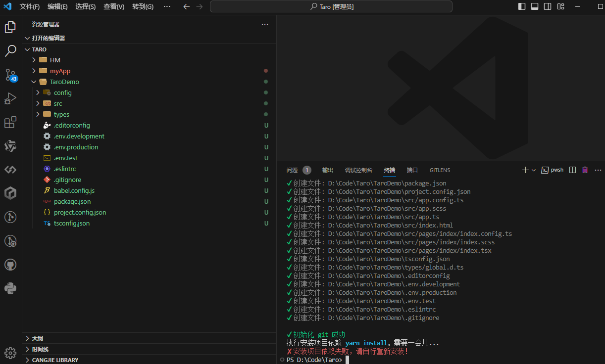Open new terminal profile dropdown arrow
This screenshot has width=605, height=364.
point(534,170)
